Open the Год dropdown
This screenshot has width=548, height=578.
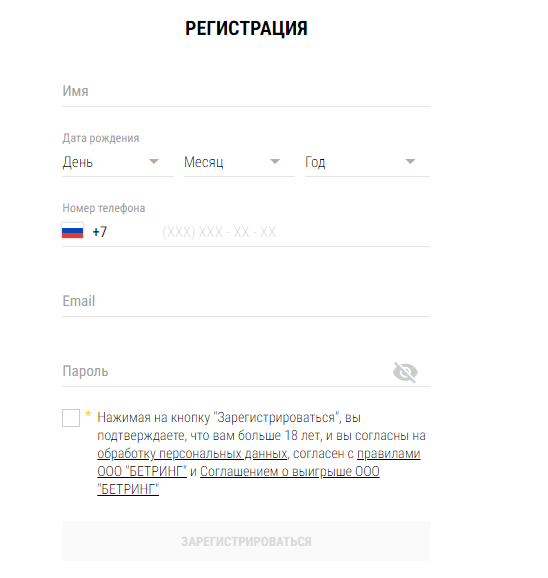tap(367, 162)
